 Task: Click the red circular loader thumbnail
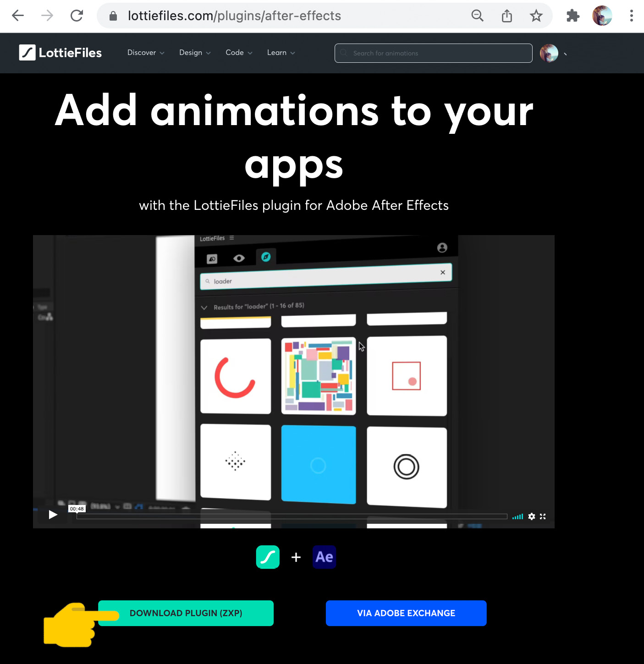point(236,376)
